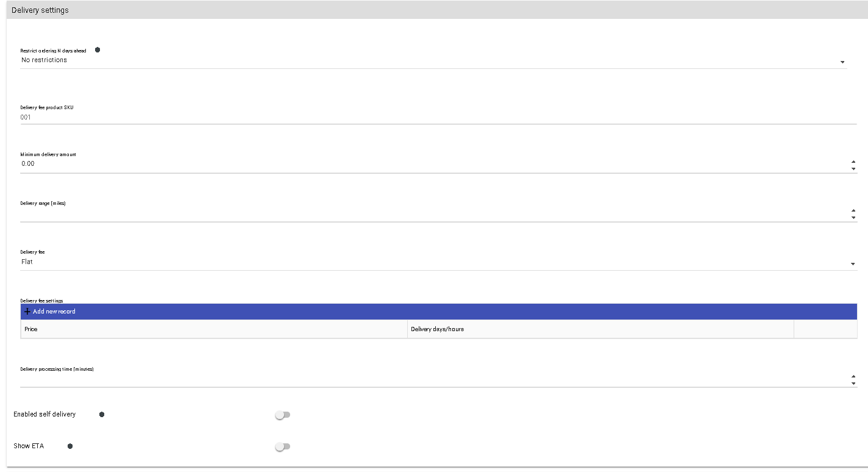
Task: Open Delivery fee Flat dropdown
Action: [x=438, y=263]
